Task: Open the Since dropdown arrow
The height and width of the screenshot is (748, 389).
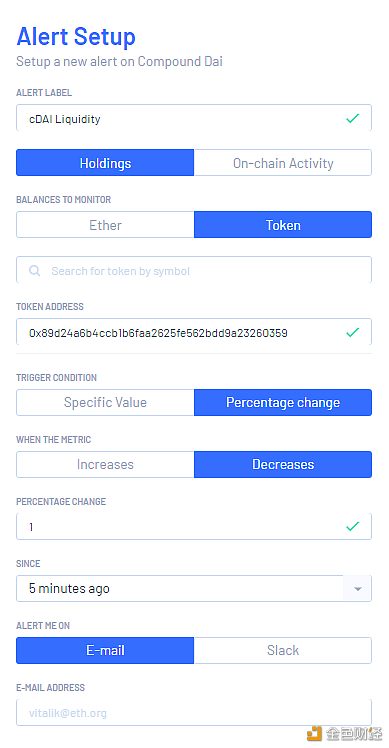Action: point(357,589)
